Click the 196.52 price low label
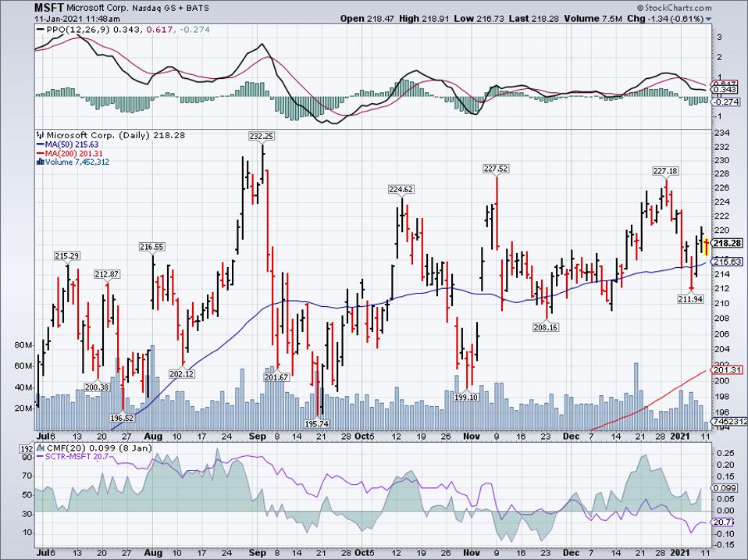The height and width of the screenshot is (560, 748). click(x=122, y=418)
